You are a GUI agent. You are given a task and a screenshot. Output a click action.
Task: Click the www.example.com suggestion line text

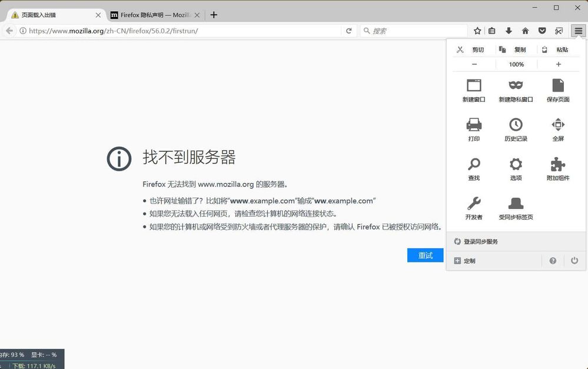(x=263, y=201)
